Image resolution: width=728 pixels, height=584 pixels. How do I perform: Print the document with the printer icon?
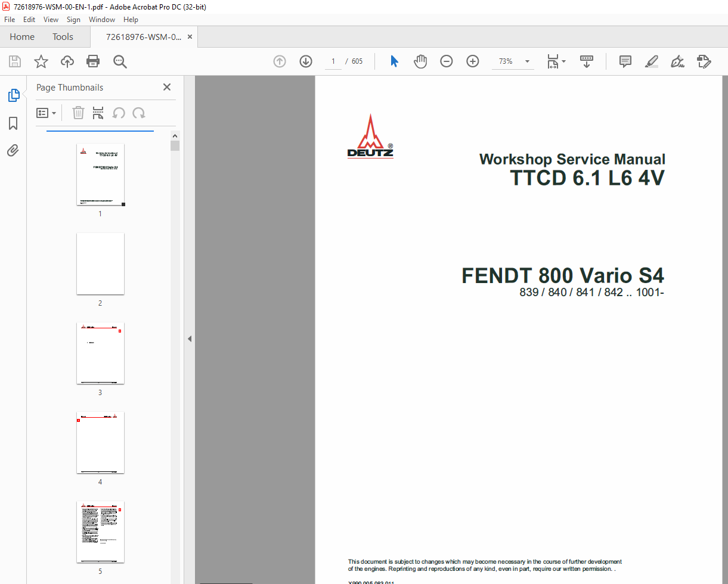click(93, 61)
